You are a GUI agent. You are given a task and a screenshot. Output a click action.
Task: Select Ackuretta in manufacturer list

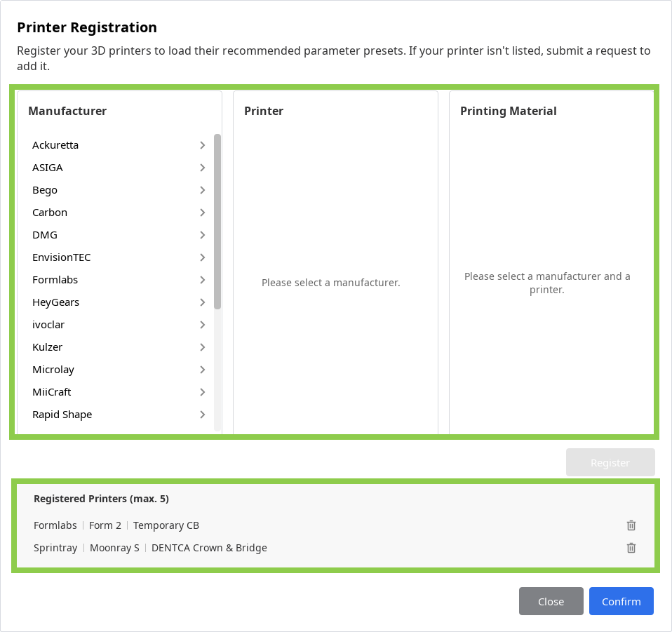(55, 145)
